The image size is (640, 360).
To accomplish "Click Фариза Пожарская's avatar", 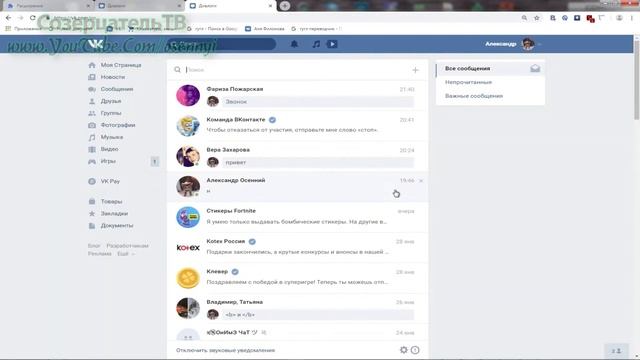I will tap(188, 96).
